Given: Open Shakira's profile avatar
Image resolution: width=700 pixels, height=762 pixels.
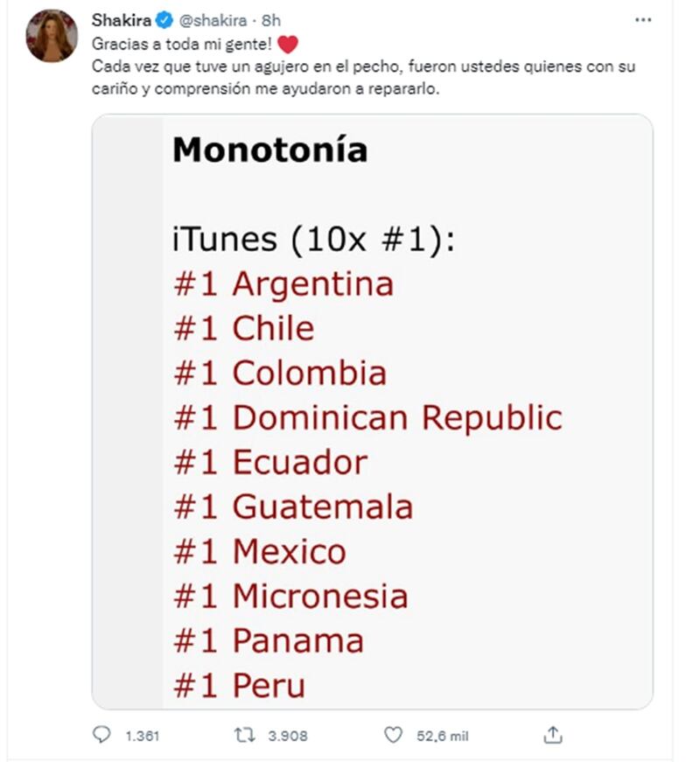Looking at the screenshot, I should tap(52, 36).
